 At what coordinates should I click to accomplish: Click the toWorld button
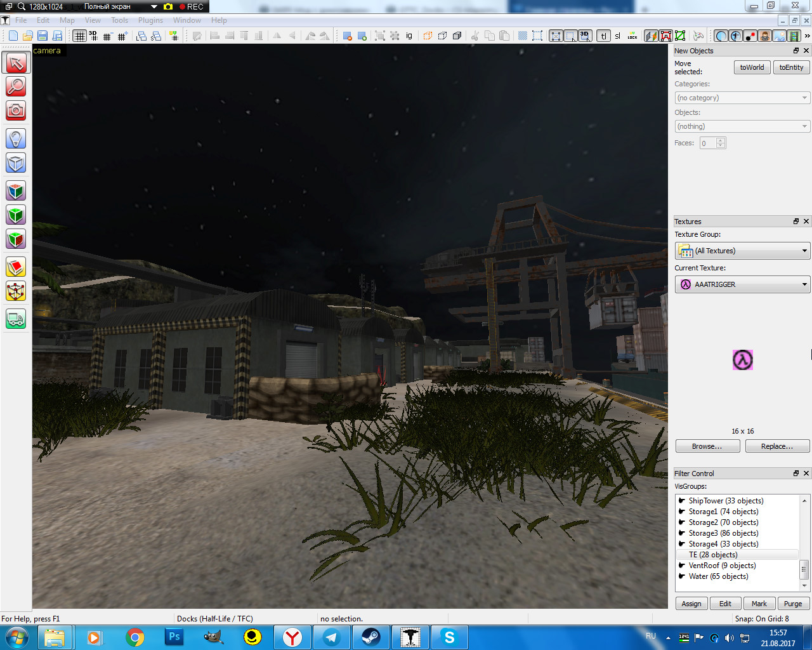(752, 67)
